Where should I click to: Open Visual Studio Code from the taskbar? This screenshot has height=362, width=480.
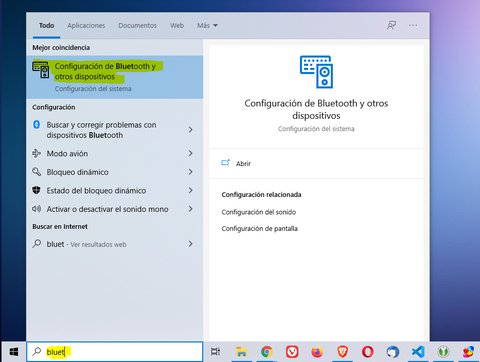(418, 351)
